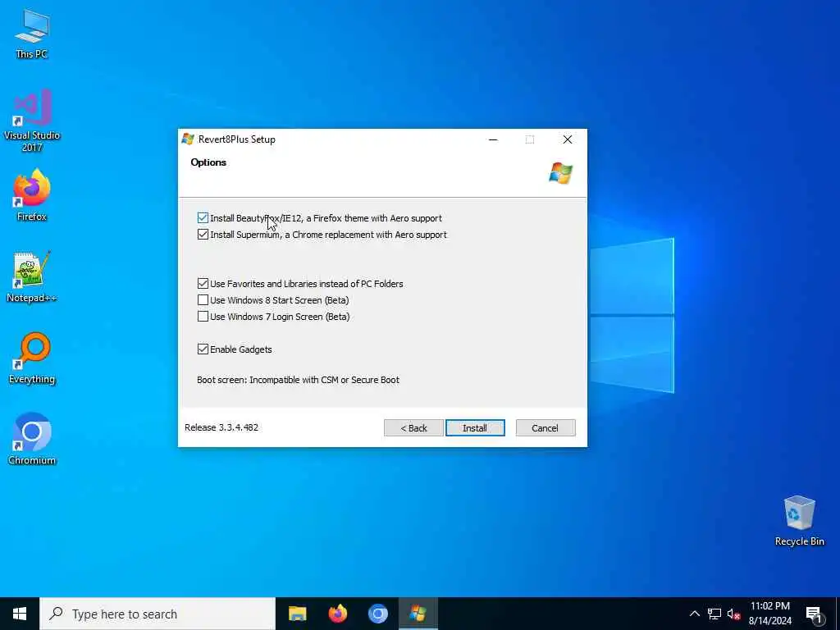Viewport: 840px width, 630px height.
Task: Open the muted volume tray icon
Action: coord(733,614)
